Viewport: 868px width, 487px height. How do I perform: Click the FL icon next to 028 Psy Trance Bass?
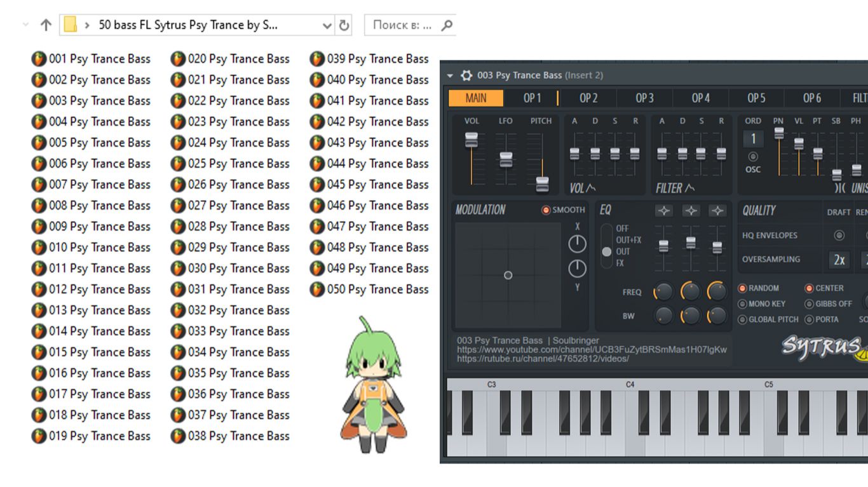[178, 227]
